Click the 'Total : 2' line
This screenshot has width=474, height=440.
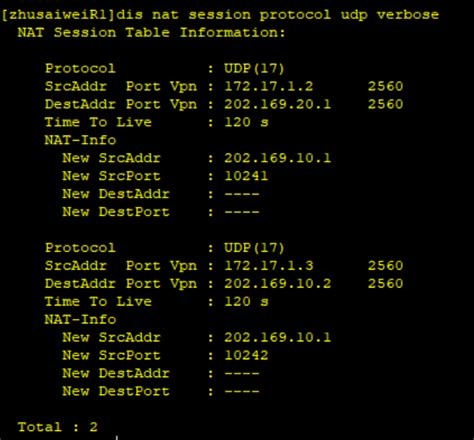pyautogui.click(x=57, y=427)
